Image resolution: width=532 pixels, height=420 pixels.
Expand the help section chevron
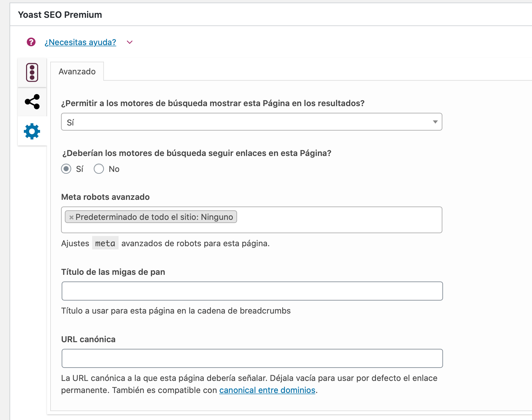[x=130, y=42]
